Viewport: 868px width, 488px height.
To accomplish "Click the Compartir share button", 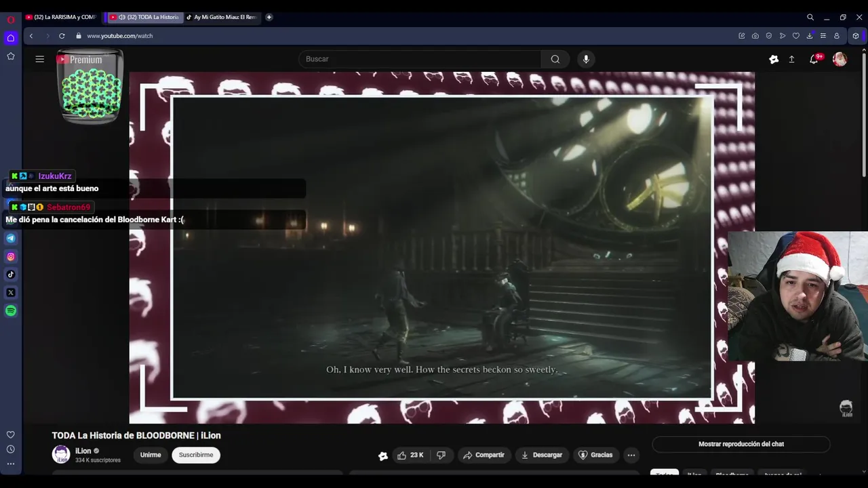I will pos(484,455).
